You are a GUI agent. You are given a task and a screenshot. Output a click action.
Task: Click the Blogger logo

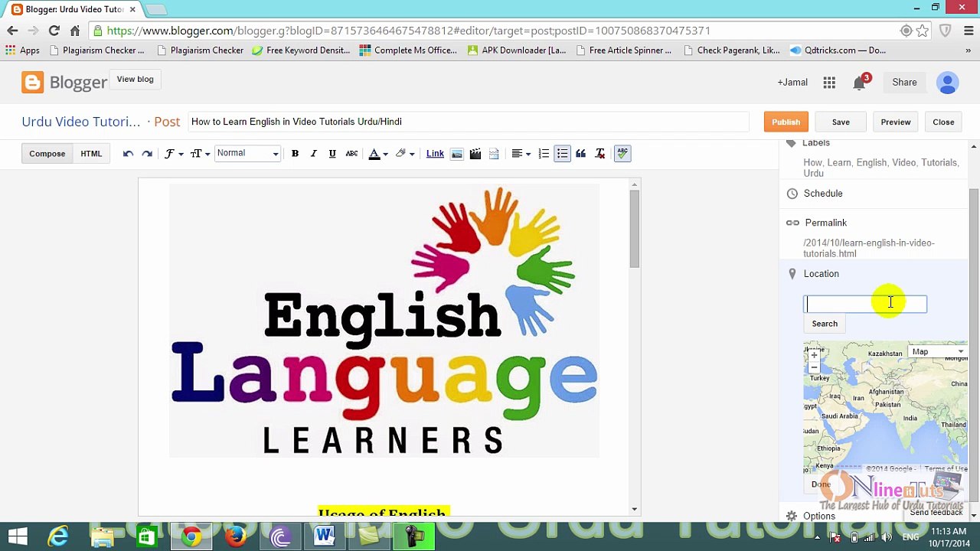(x=64, y=83)
